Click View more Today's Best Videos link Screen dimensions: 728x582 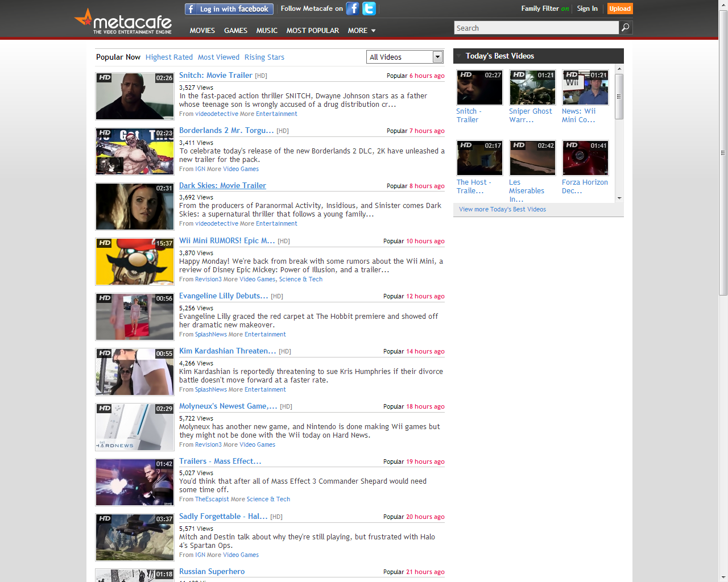pyautogui.click(x=502, y=209)
